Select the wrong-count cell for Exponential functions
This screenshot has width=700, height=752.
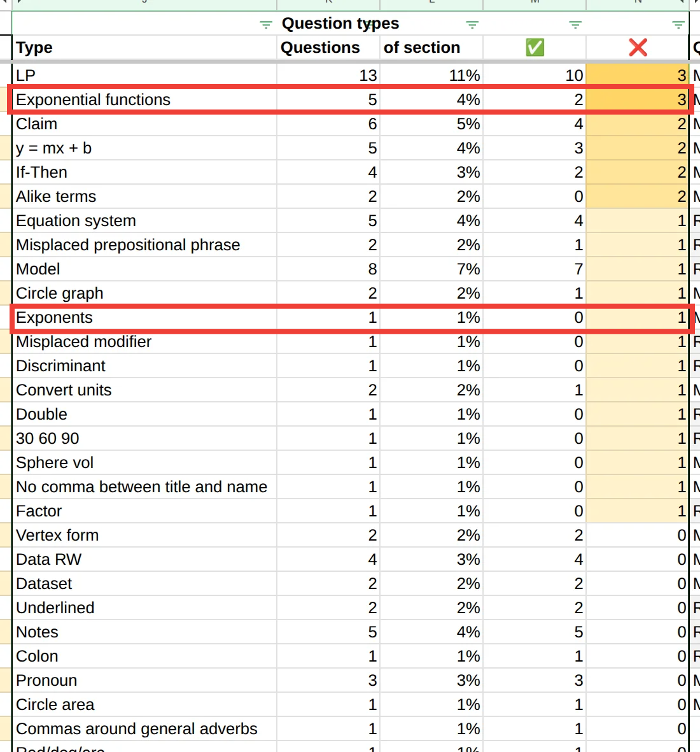[638, 100]
